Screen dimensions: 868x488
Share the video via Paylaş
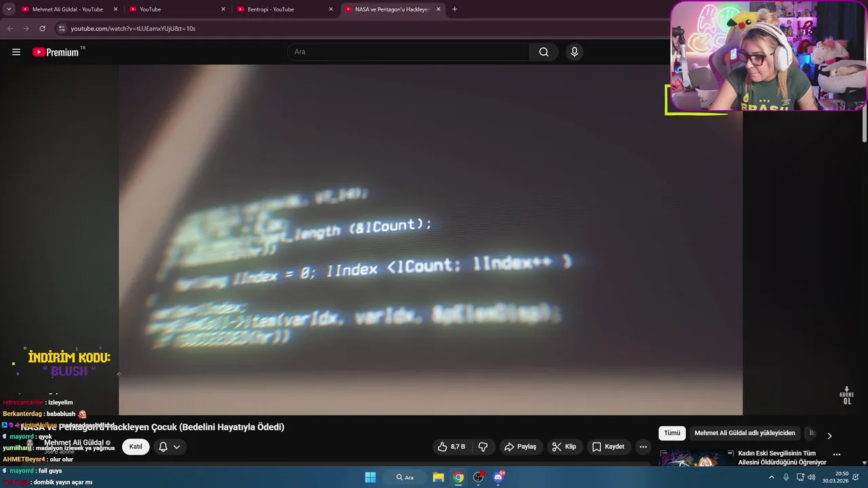pos(520,447)
